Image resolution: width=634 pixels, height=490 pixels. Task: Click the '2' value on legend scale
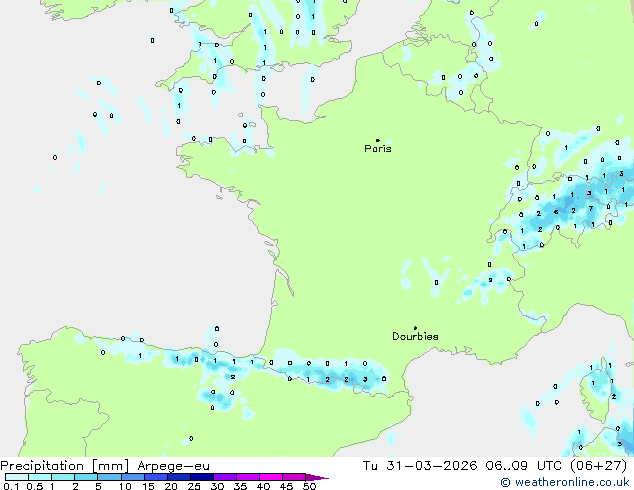[x=75, y=486]
